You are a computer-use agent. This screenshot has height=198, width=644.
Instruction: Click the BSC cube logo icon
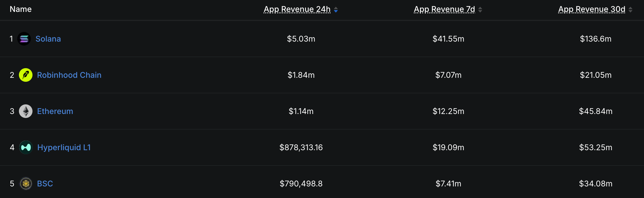pos(26,184)
